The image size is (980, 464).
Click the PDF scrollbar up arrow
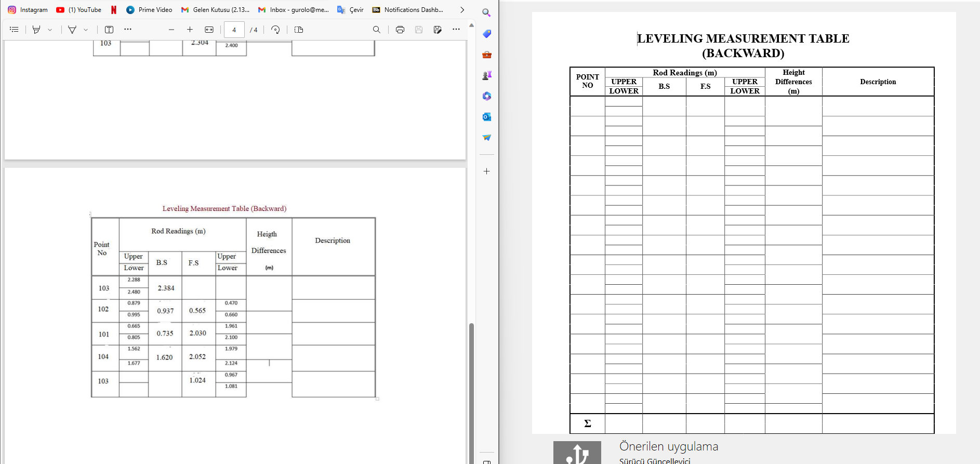[x=471, y=25]
